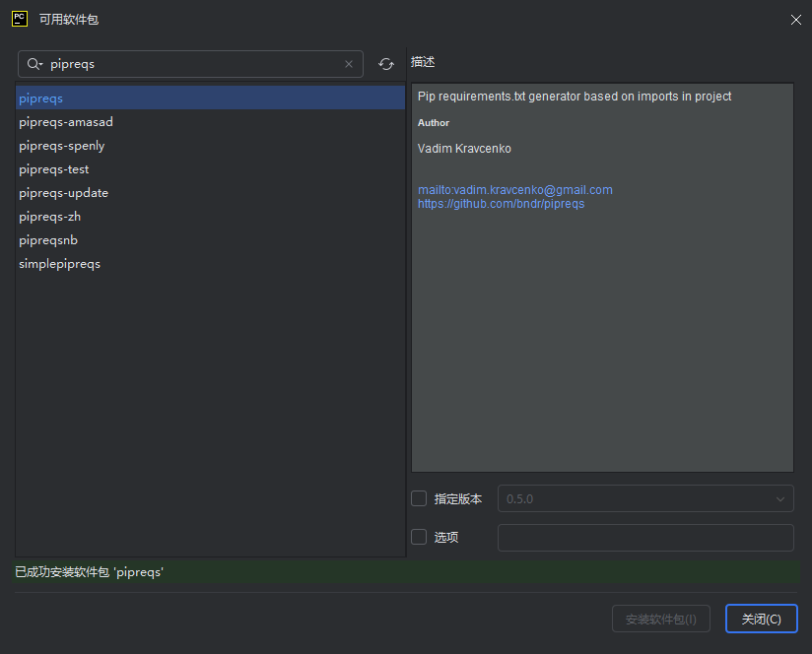Open the version dropdown showing 0.5.0
The image size is (812, 654).
pos(645,498)
